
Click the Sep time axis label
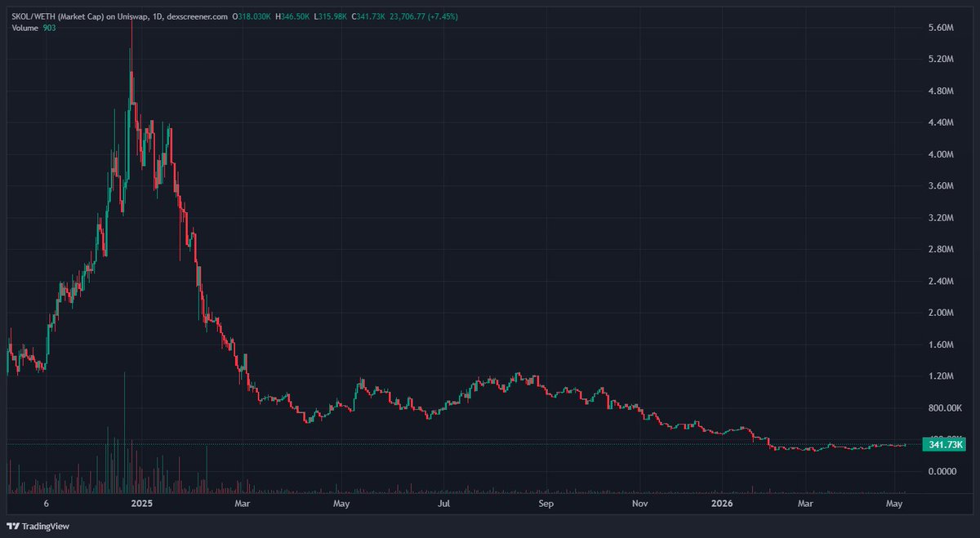tap(546, 505)
